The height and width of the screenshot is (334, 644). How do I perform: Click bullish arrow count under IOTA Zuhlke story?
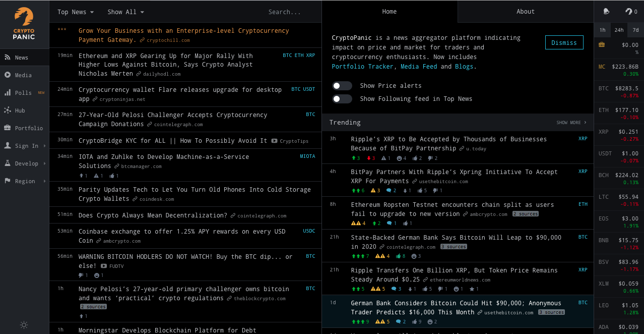83,176
